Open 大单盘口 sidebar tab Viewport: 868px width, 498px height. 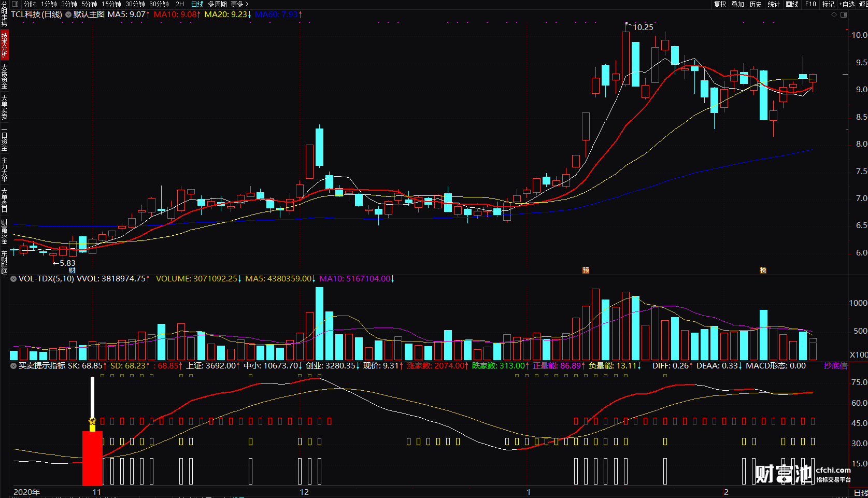[x=4, y=200]
